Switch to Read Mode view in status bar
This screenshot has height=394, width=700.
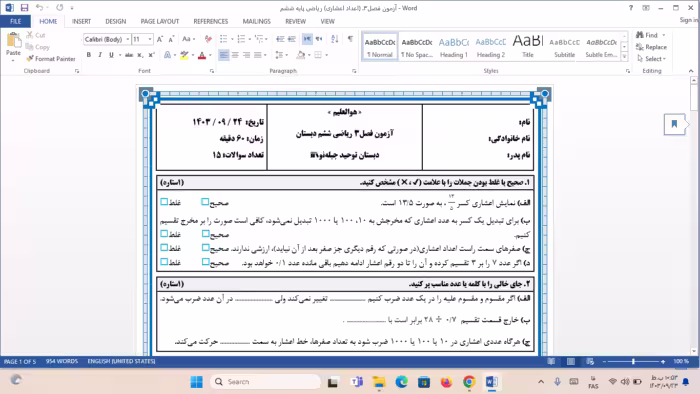551,361
